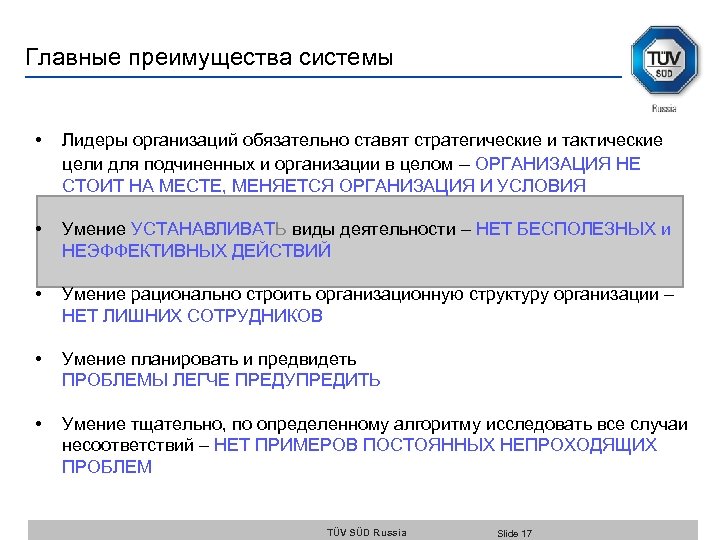720x540 pixels.
Task: Click the text 'цели для подчиненных и организации в целом'
Action: (x=257, y=164)
